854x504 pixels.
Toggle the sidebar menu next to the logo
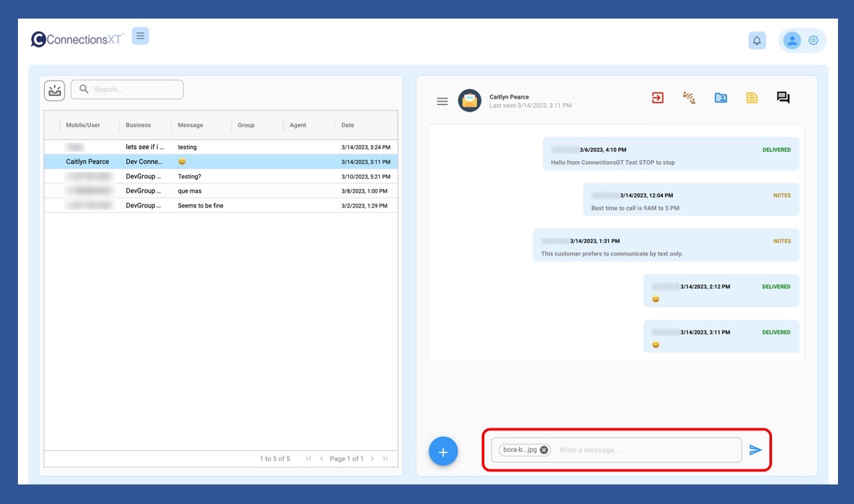tap(140, 36)
